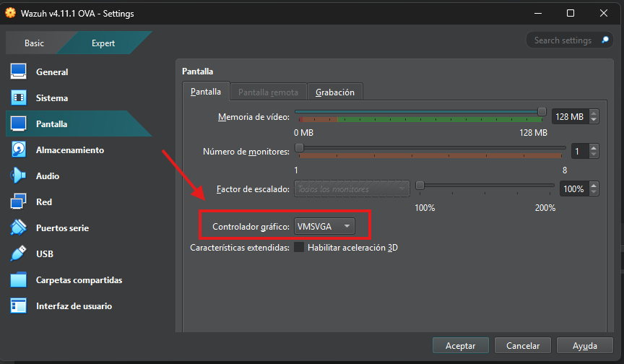Select Puertos serie icon

coord(19,228)
